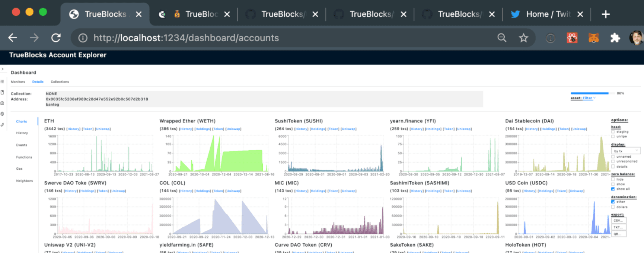Open the Details tab
Viewport: 644px width, 253px height.
[38, 82]
